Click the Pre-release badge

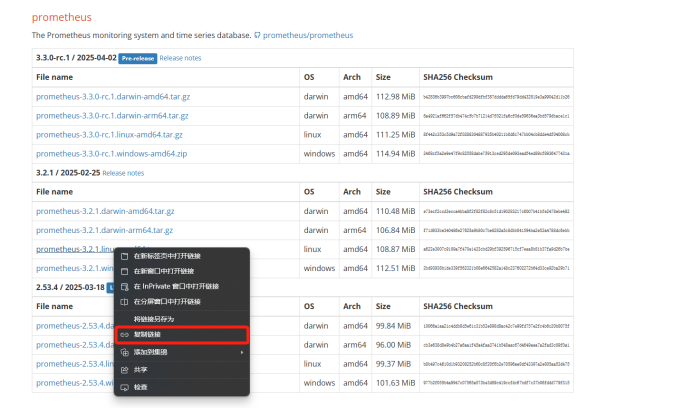point(138,58)
